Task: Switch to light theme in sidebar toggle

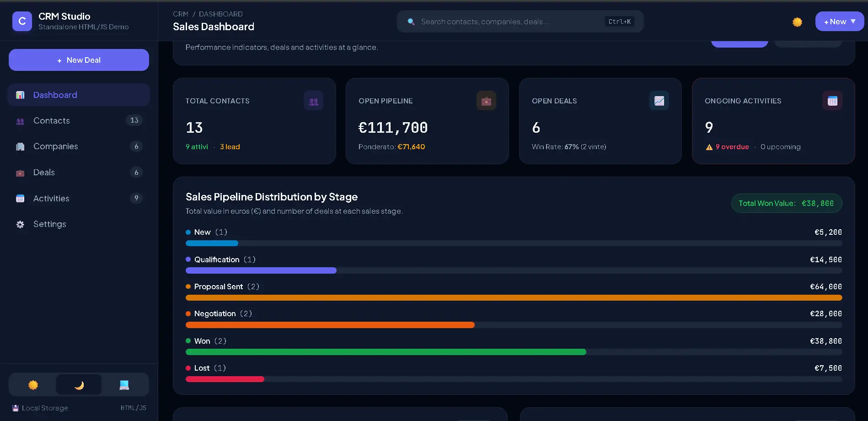Action: 33,385
